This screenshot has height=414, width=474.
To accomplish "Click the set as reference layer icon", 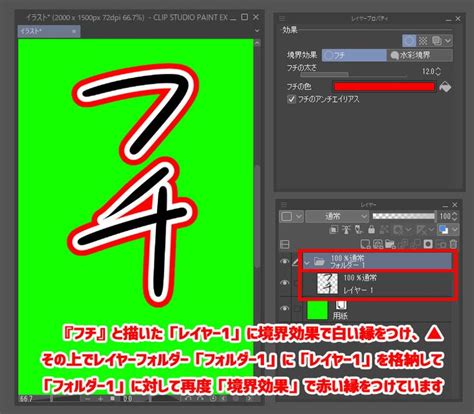I will click(x=347, y=229).
